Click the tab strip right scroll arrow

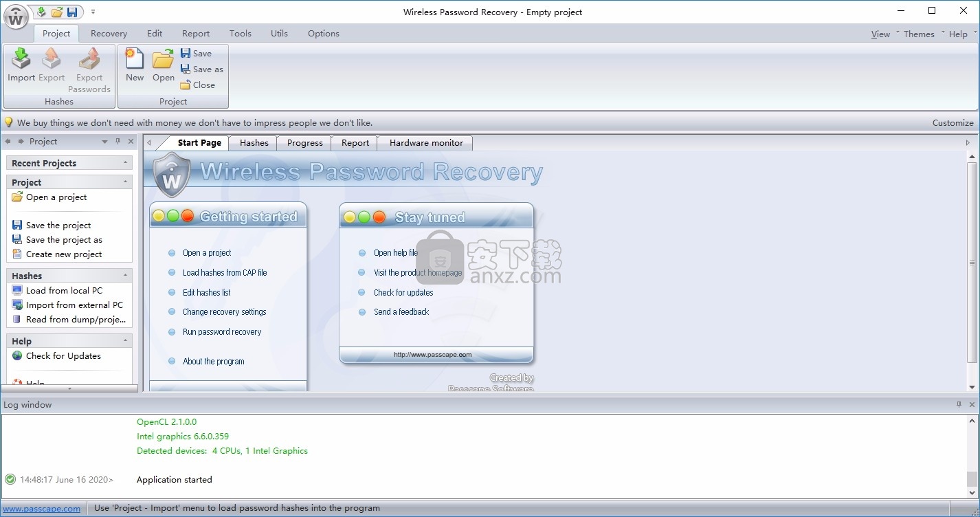pos(968,142)
